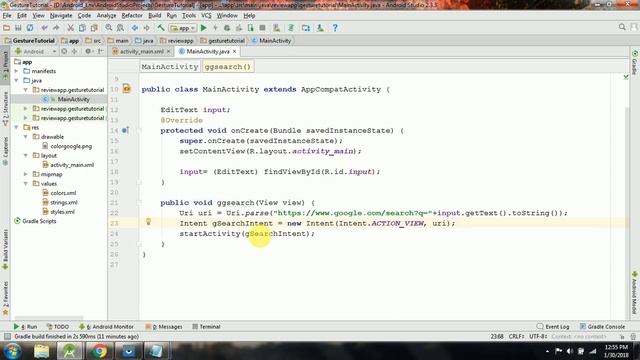Open the Build menu
Viewport: 640px width, 360px height.
[154, 16]
